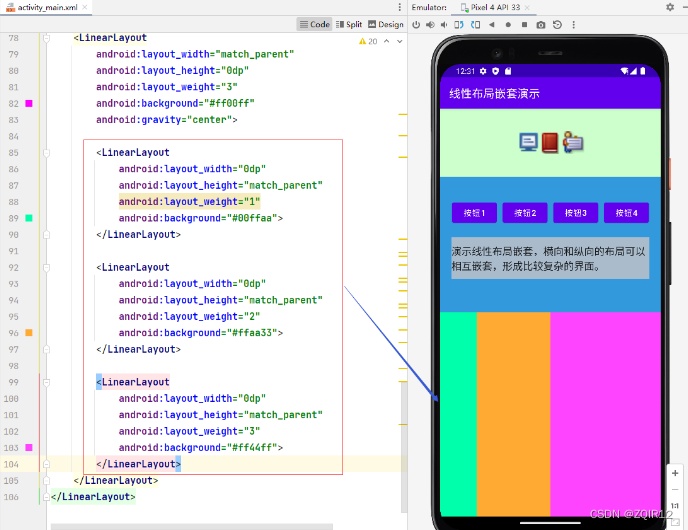
Task: Switch editor to Design view
Action: (386, 25)
